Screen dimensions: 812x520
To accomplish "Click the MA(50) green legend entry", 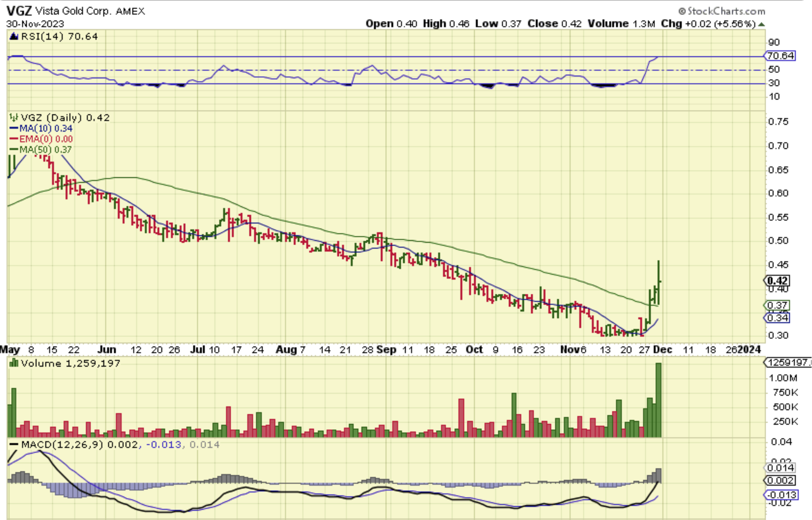I will tap(40, 150).
